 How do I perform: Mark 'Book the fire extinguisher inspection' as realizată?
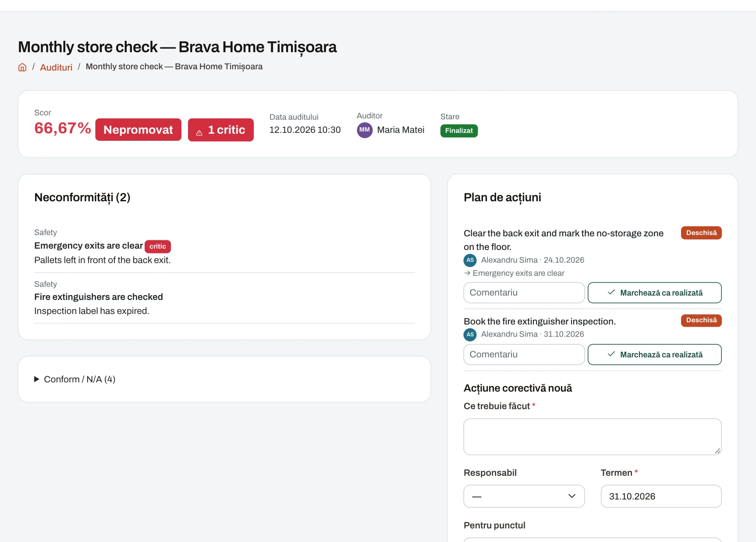click(655, 354)
